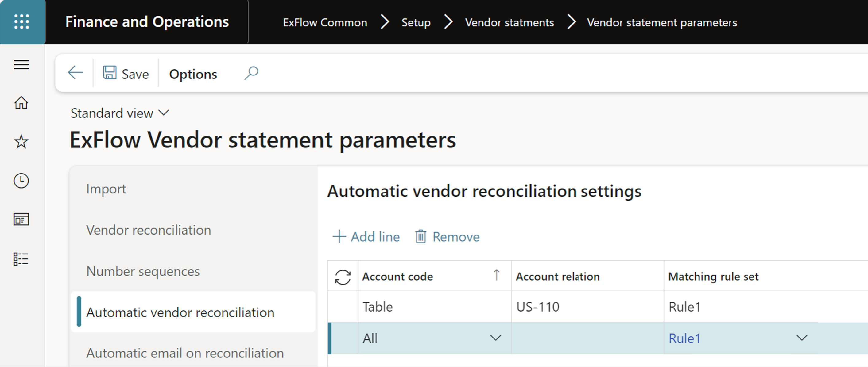Expand the hamburger navigation pane

coord(21,65)
